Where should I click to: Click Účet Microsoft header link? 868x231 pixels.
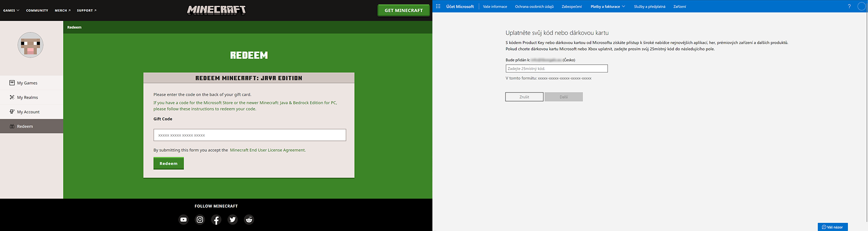(460, 6)
